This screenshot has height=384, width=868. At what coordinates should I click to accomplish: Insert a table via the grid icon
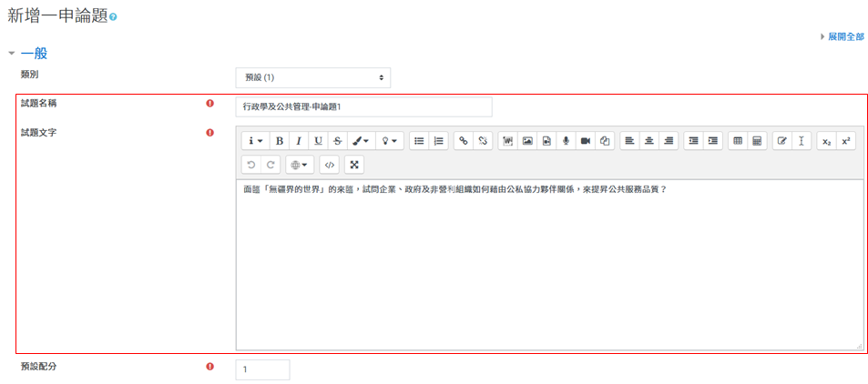point(738,141)
